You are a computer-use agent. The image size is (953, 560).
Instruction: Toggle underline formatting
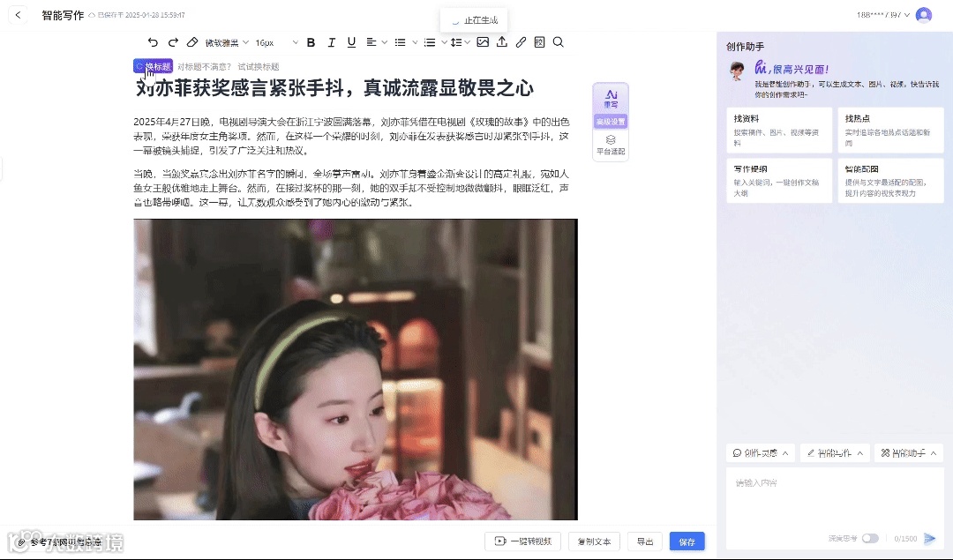coord(351,42)
